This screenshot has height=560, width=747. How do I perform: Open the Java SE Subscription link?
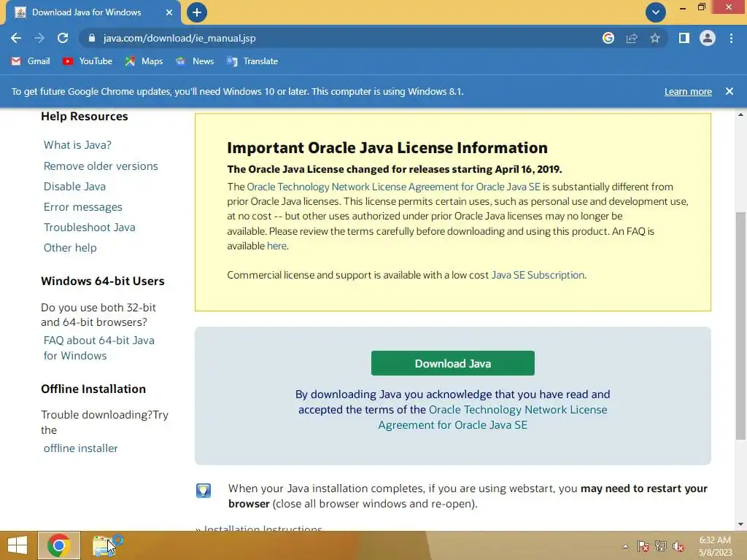click(x=538, y=275)
